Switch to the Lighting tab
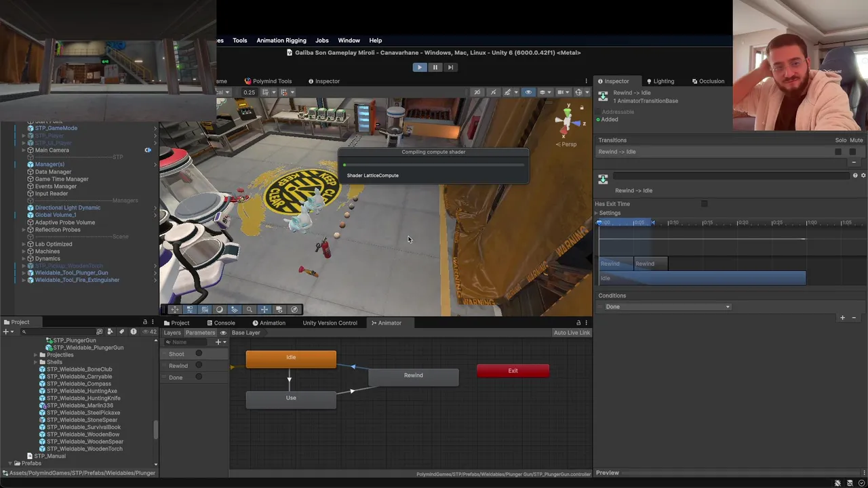The width and height of the screenshot is (868, 488). click(660, 81)
